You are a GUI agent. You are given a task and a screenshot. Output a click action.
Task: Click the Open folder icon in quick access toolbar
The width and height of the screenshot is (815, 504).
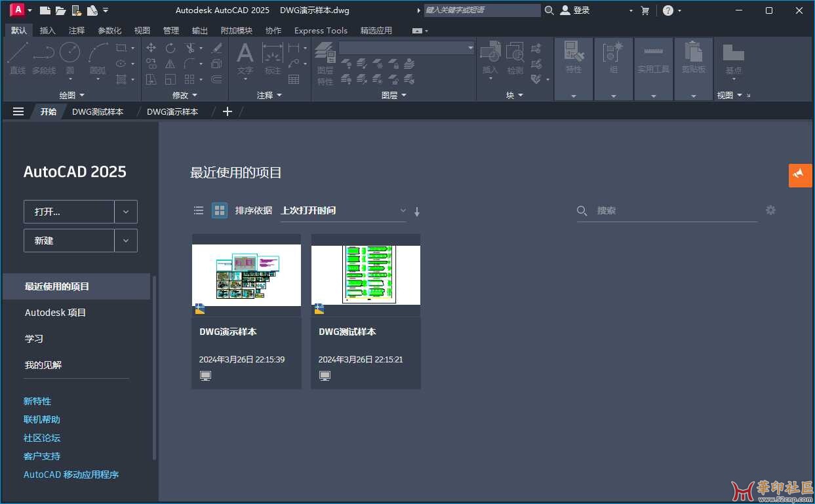(x=60, y=10)
